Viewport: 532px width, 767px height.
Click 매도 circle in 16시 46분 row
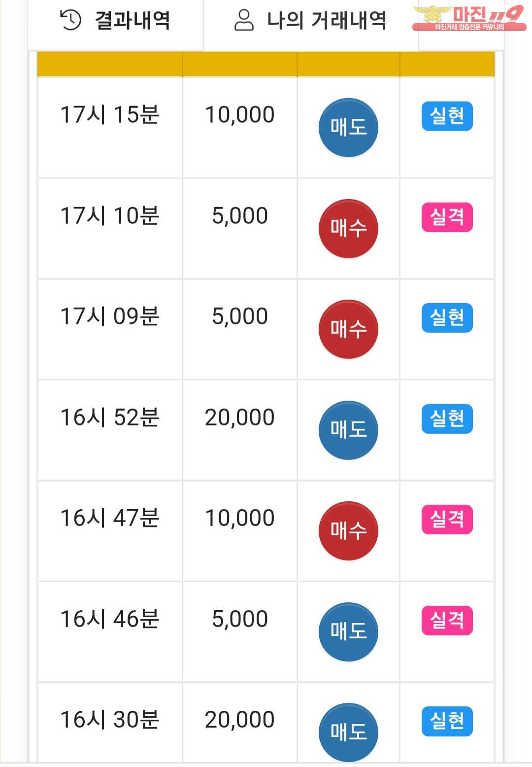tap(348, 632)
